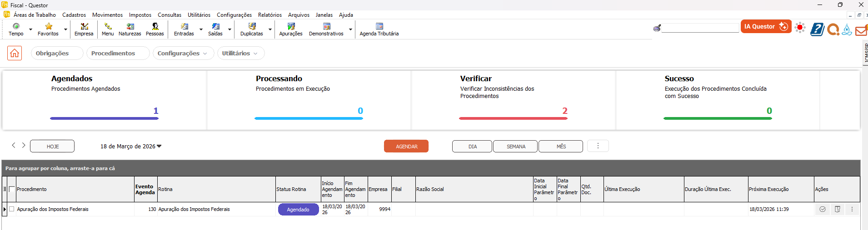
Task: Expand the Utilitários dropdown pill
Action: point(240,53)
